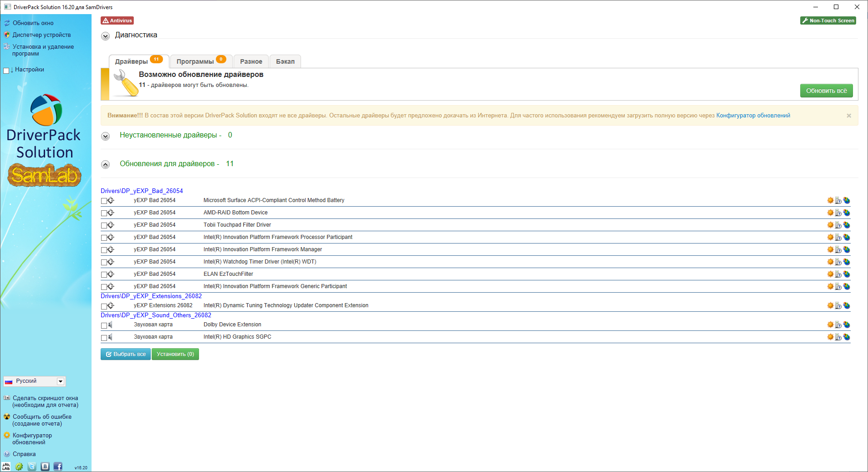Tick the Настройки checkbox in the sidebar

coord(6,70)
